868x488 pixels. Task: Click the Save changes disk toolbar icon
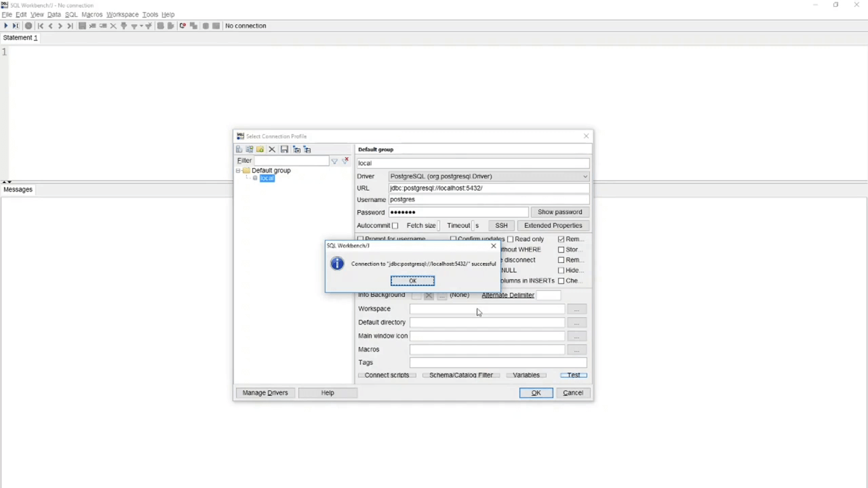(82, 26)
